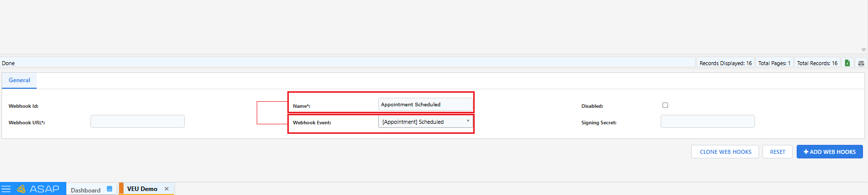Viewport: 868px width, 195px height.
Task: Open the hamburger menu beside ASAP
Action: click(6, 189)
